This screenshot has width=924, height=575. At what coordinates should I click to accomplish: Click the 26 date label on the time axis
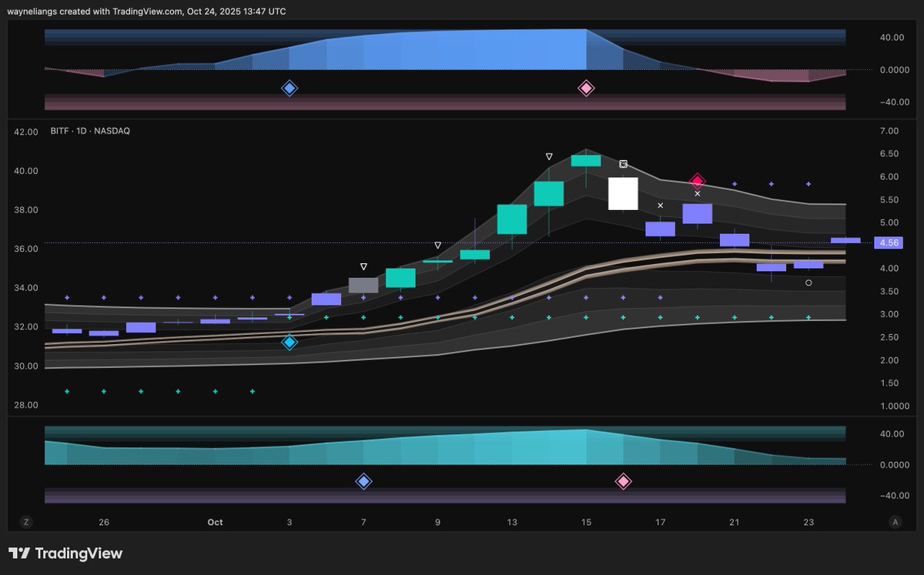pyautogui.click(x=104, y=522)
